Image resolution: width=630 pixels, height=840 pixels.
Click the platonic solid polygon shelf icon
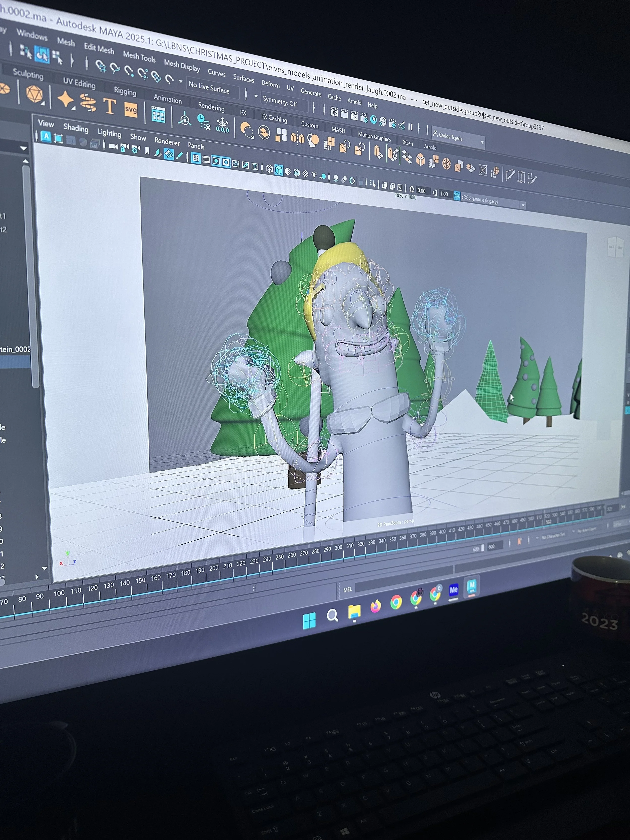[x=34, y=94]
